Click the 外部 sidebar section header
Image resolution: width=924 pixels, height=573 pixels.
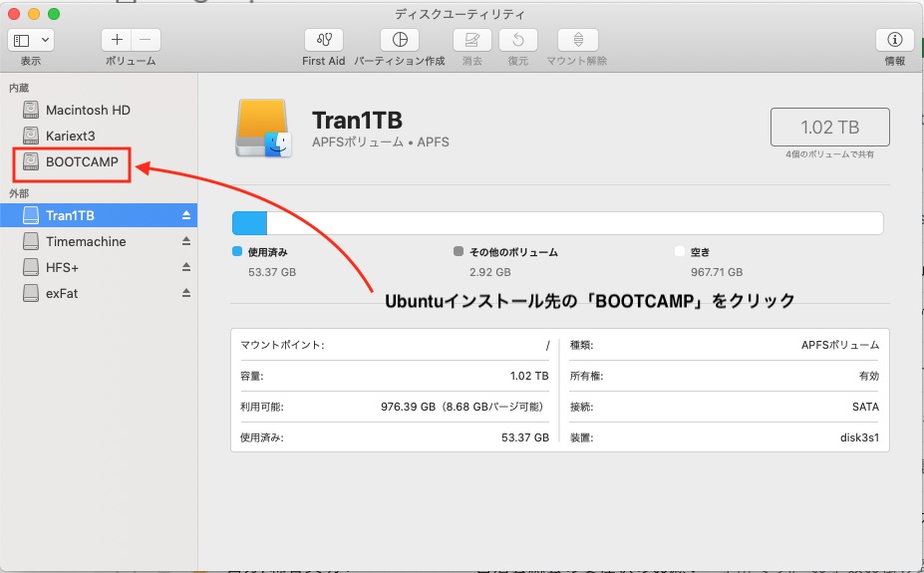[19, 193]
